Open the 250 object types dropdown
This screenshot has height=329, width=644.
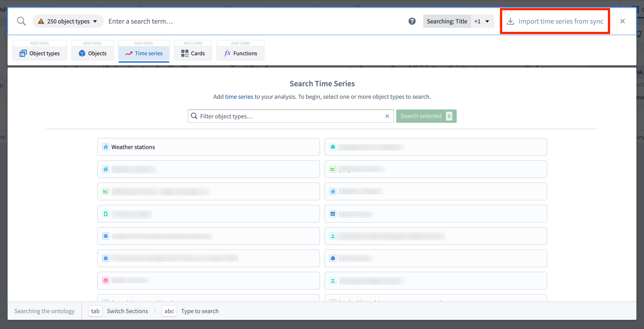pos(68,21)
